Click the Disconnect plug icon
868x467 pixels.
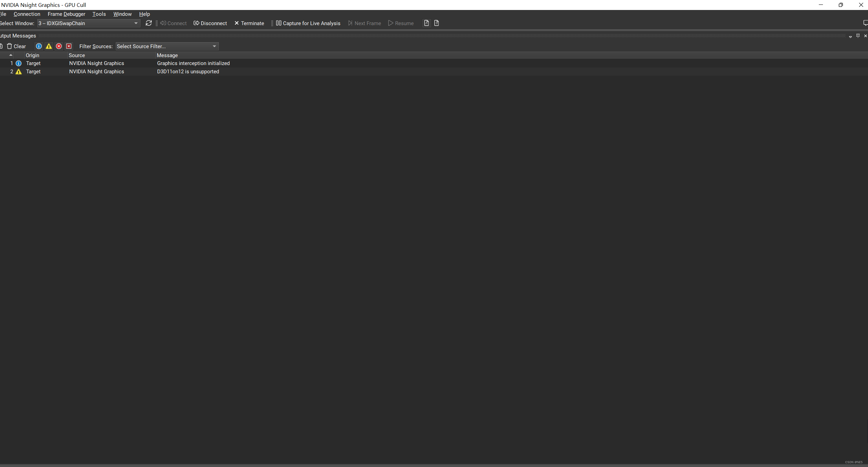(x=196, y=23)
